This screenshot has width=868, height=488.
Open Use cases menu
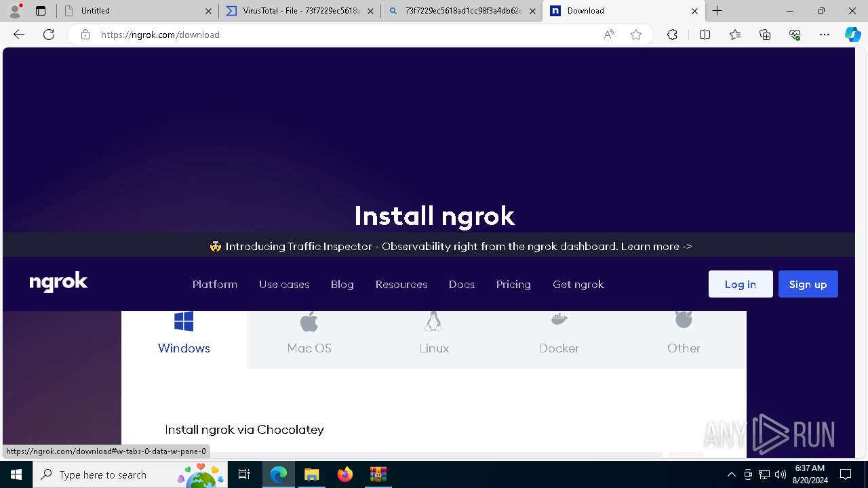click(284, 284)
